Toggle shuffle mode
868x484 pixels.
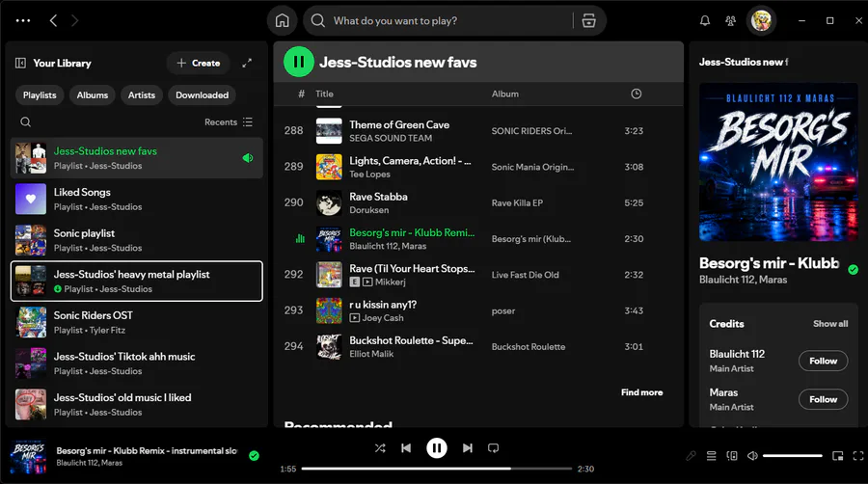pos(380,448)
